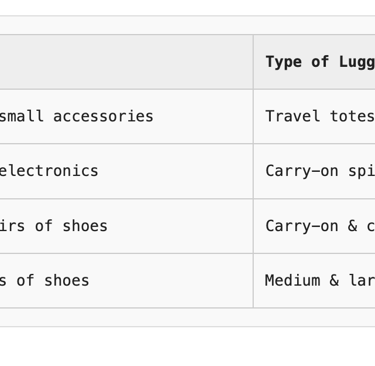Click the gray strip above the table
The height and width of the screenshot is (366, 375).
click(x=187, y=25)
